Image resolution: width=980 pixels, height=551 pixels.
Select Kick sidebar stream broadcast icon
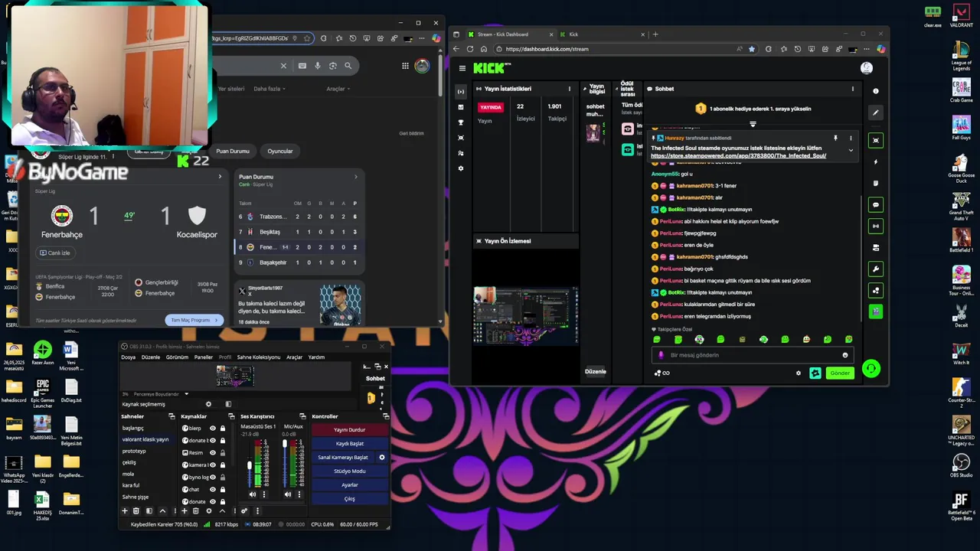tap(460, 92)
